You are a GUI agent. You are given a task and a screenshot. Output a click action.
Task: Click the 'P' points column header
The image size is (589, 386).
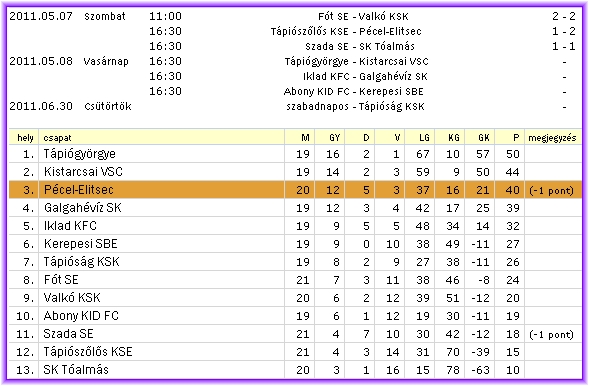click(x=516, y=138)
